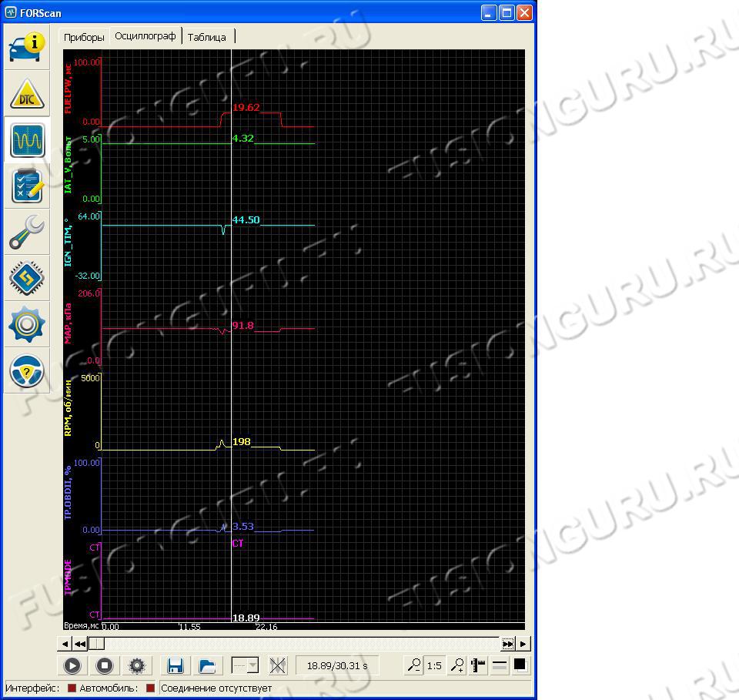
Task: Open the DTC error codes section
Action: point(27,93)
